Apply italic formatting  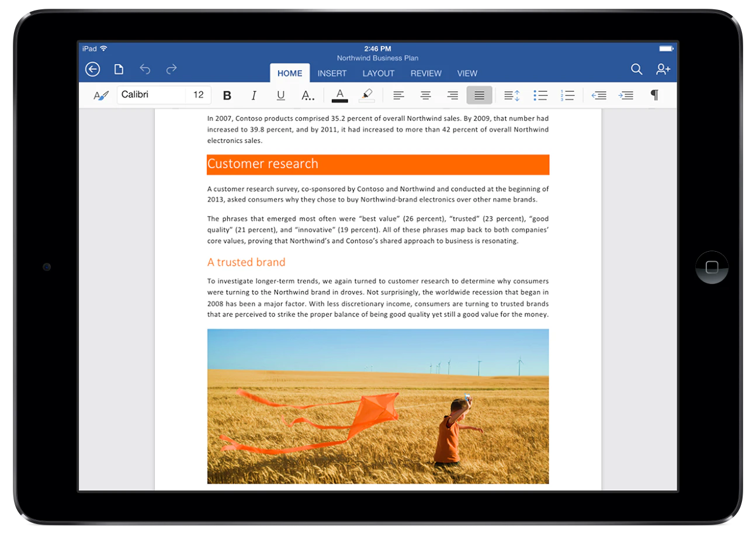(x=254, y=95)
